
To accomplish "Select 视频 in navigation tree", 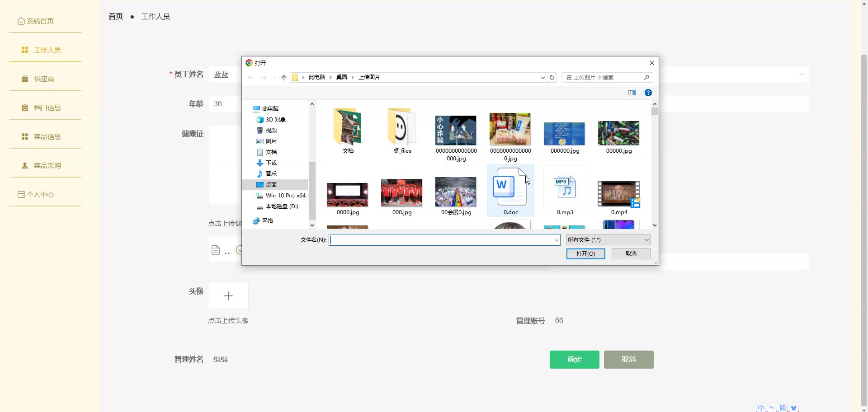I will (x=267, y=131).
